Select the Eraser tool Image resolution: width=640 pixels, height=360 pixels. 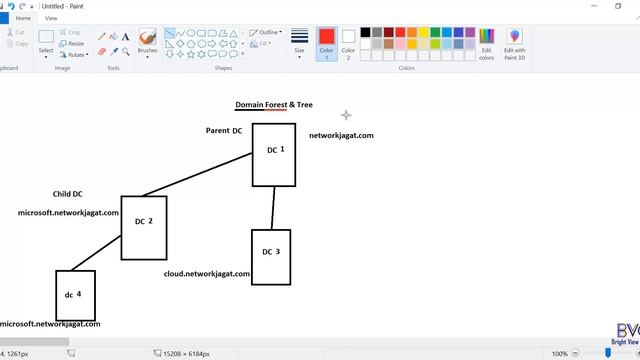(x=102, y=51)
